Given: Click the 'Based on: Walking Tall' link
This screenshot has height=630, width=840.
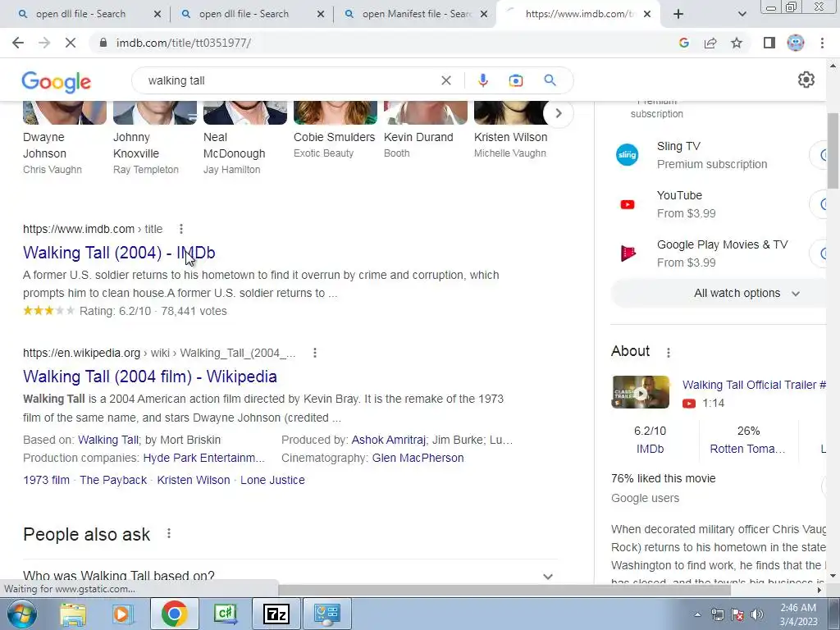Looking at the screenshot, I should pyautogui.click(x=108, y=440).
